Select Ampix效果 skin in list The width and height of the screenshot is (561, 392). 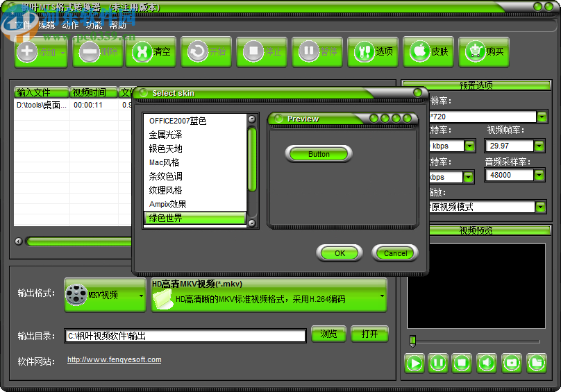[x=195, y=204]
